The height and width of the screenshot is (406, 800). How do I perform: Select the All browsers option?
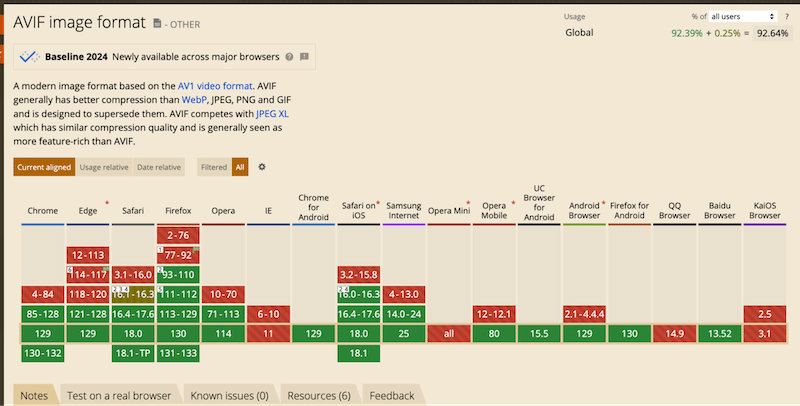(x=240, y=167)
